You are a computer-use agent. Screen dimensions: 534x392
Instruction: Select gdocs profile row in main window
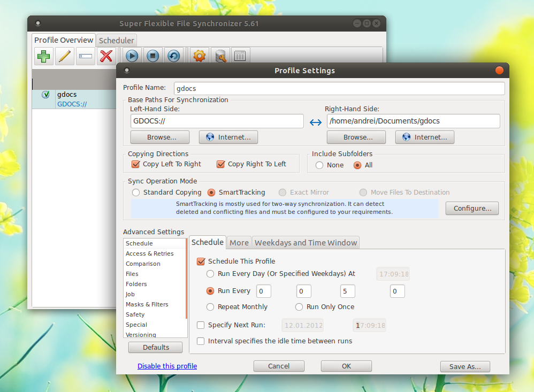coord(74,99)
